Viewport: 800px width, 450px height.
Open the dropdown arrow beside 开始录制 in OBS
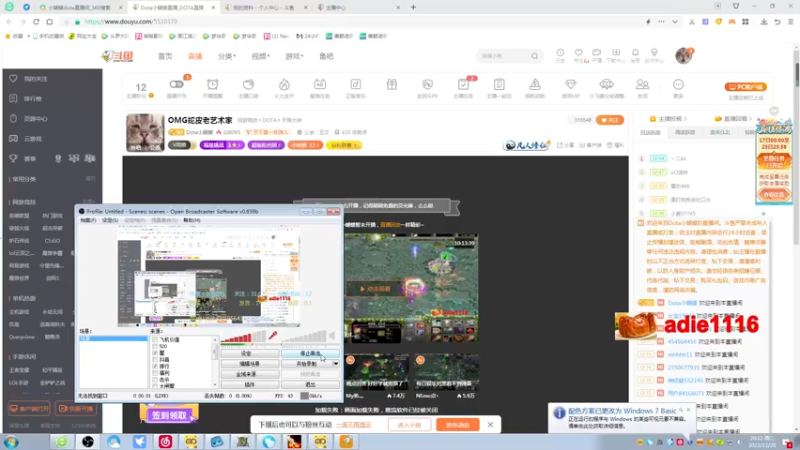(336, 364)
